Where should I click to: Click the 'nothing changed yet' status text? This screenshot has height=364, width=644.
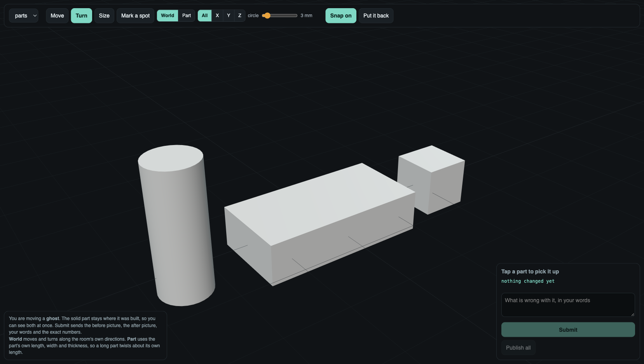528,281
